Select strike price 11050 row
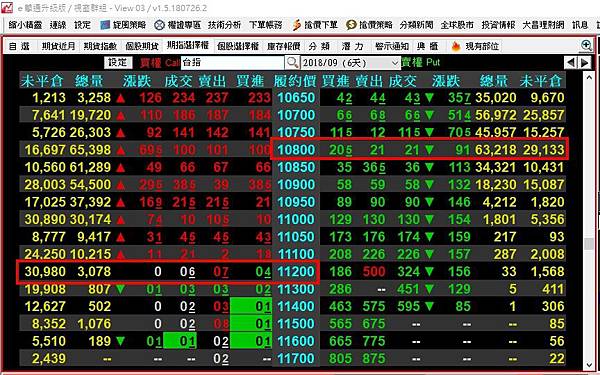The image size is (600, 375). [292, 237]
